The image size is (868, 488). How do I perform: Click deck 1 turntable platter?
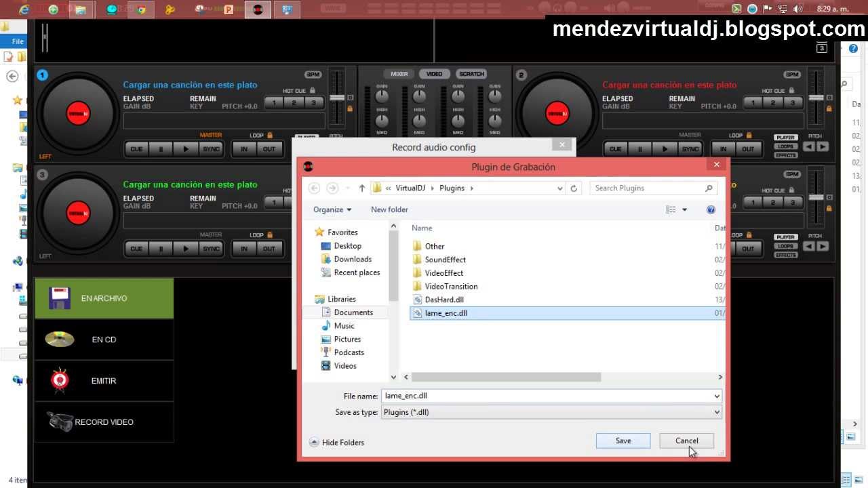pyautogui.click(x=78, y=113)
